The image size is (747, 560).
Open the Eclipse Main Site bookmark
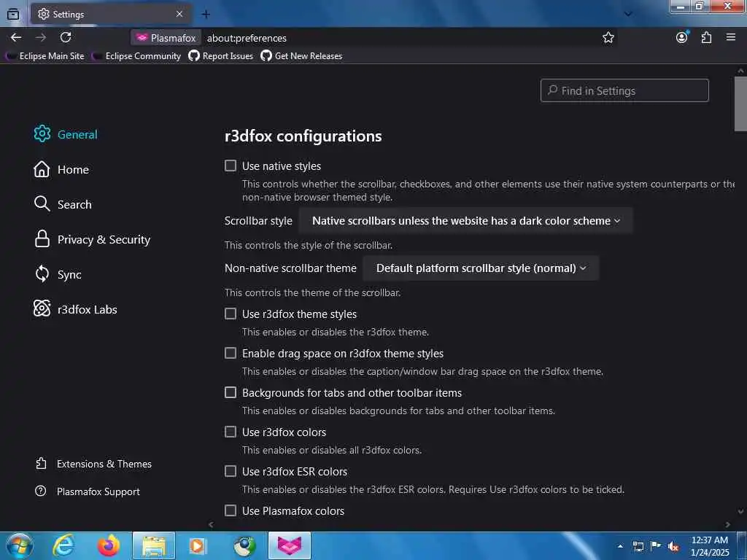tap(46, 55)
